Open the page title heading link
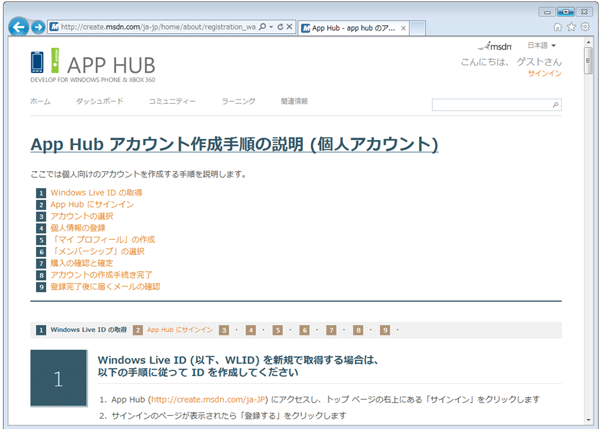The height and width of the screenshot is (430, 600). point(234,145)
